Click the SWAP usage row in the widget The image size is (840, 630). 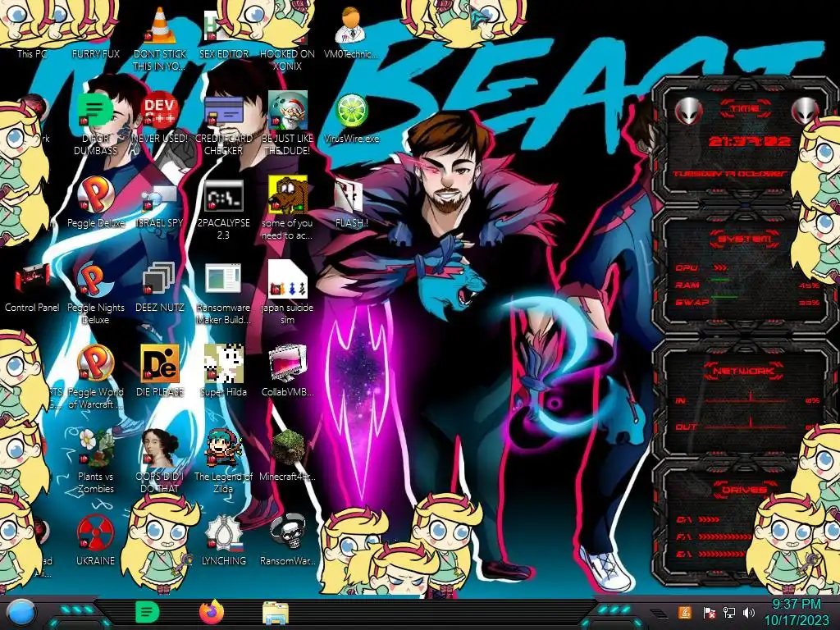pyautogui.click(x=747, y=302)
